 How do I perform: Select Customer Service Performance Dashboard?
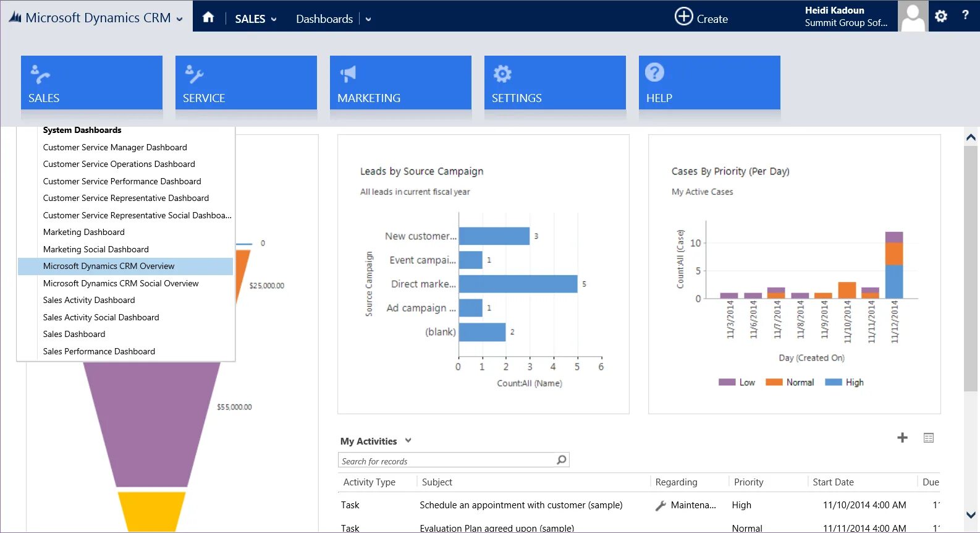pos(122,181)
